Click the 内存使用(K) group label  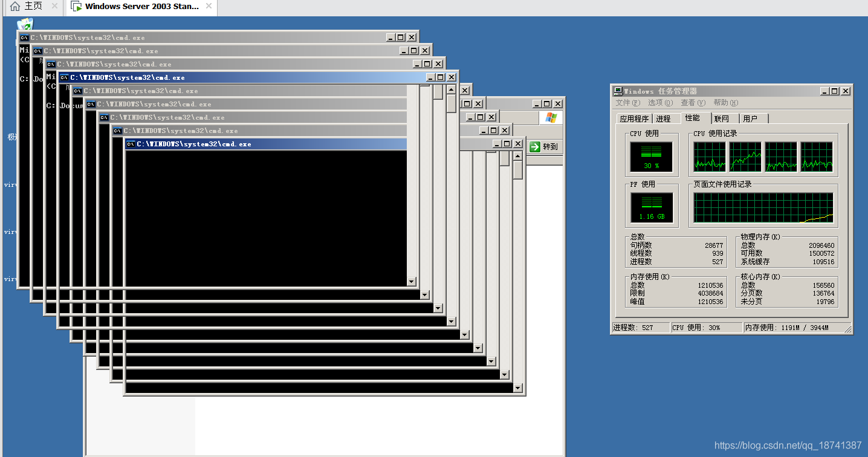(x=649, y=277)
